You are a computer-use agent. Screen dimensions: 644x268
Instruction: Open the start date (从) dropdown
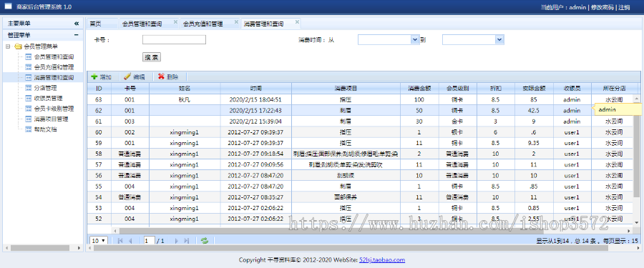pyautogui.click(x=414, y=39)
